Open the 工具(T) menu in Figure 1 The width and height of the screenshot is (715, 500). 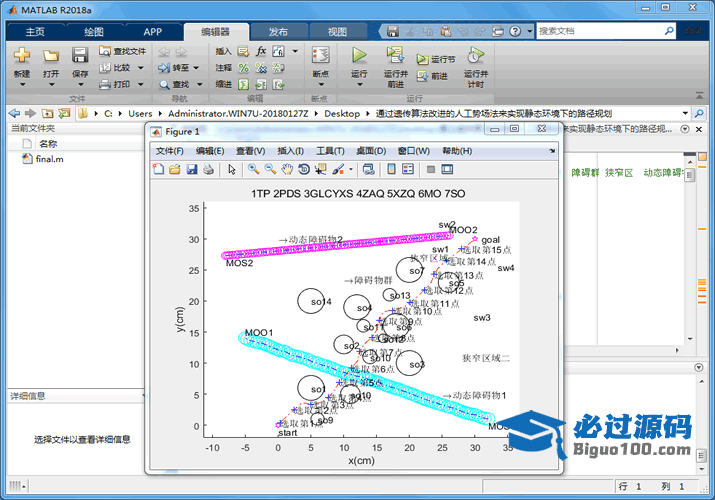pos(330,151)
